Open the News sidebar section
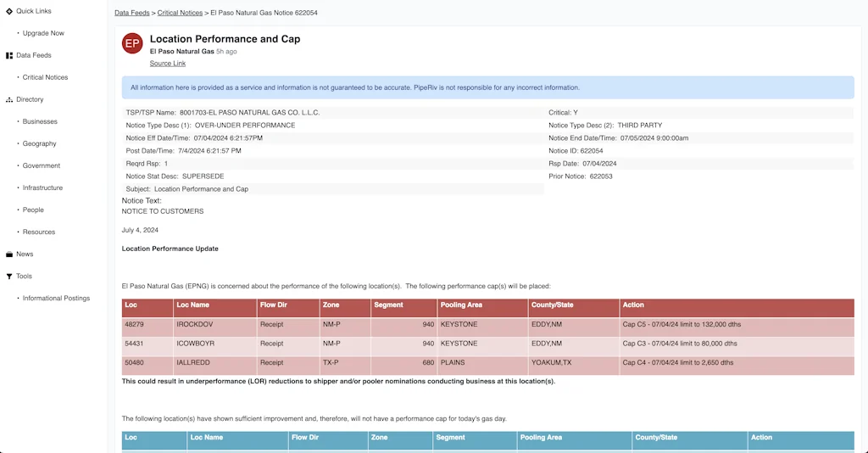The width and height of the screenshot is (868, 453). pyautogui.click(x=25, y=254)
